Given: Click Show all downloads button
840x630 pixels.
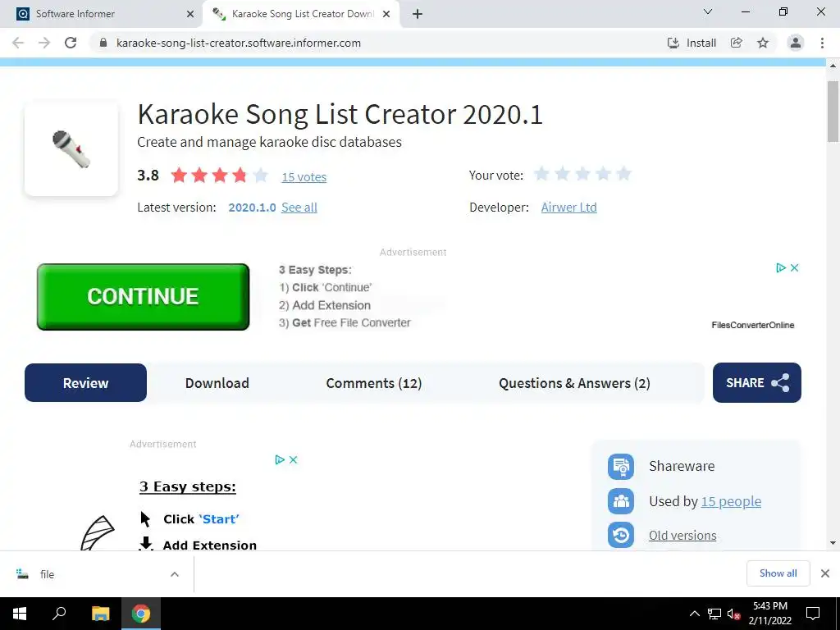Looking at the screenshot, I should [x=778, y=573].
